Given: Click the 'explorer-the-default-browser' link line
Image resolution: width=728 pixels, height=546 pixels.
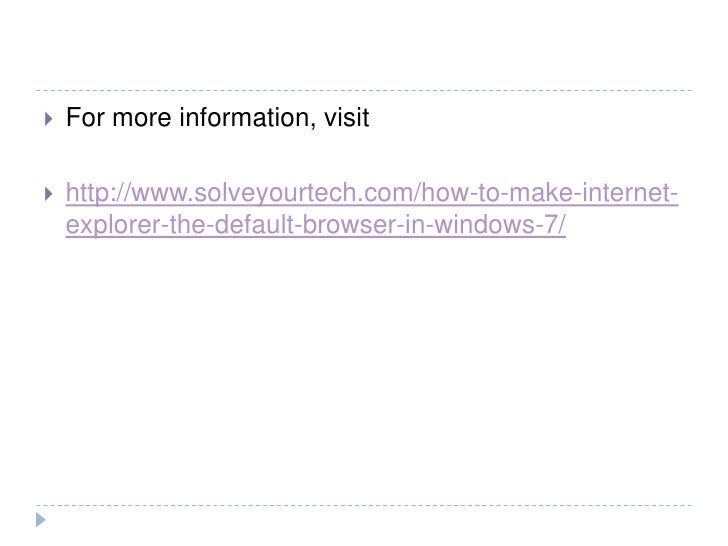Looking at the screenshot, I should point(316,225).
